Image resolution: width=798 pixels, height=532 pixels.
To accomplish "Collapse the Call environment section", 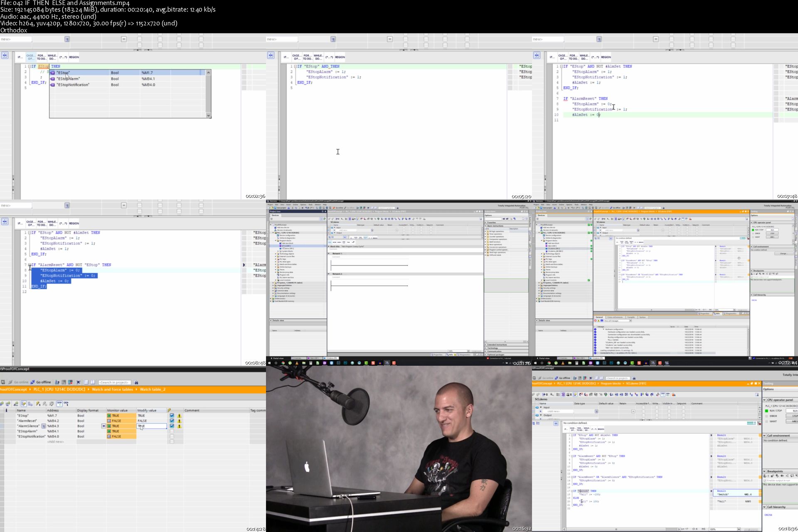I will pyautogui.click(x=764, y=436).
